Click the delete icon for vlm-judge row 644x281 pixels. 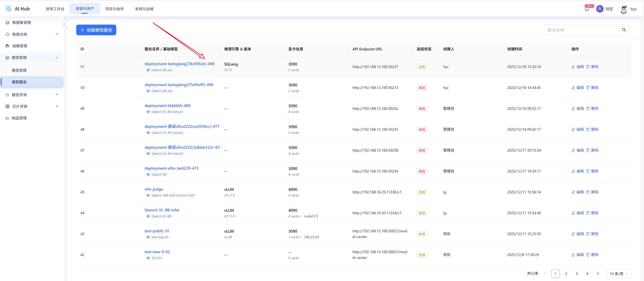[x=588, y=192]
